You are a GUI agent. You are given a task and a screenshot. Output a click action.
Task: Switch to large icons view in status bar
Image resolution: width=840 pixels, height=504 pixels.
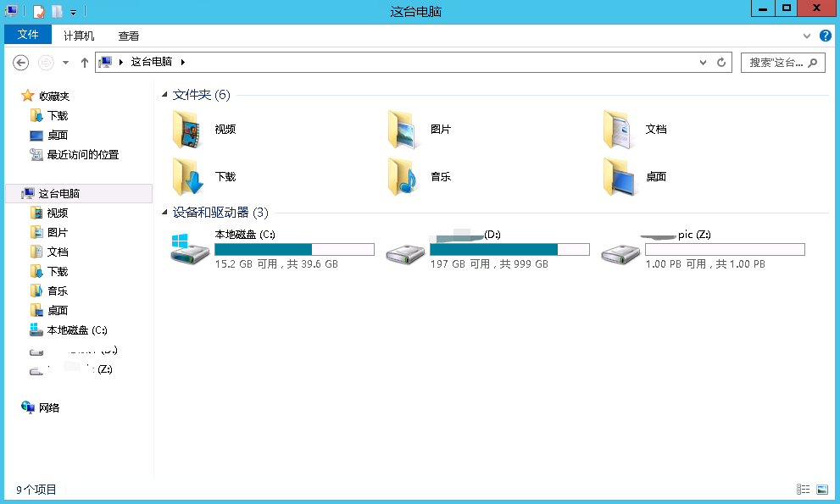[822, 489]
